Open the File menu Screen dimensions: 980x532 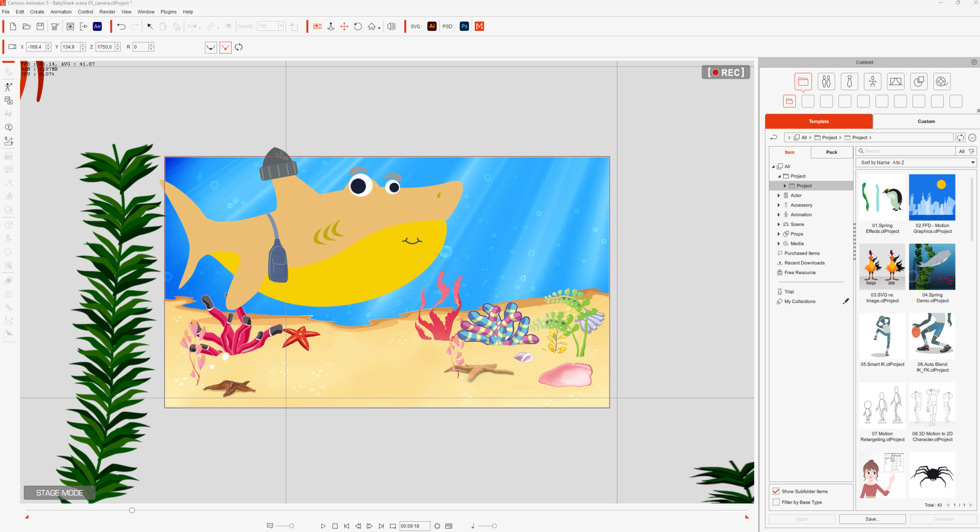(x=6, y=12)
